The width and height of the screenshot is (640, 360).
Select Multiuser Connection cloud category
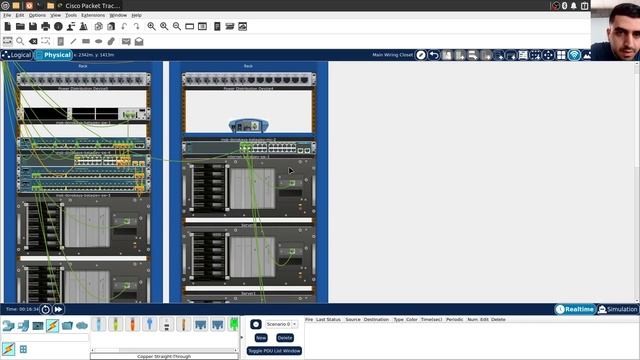(82, 326)
